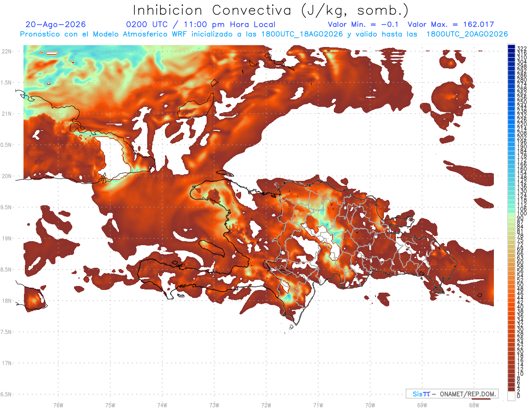Click the '68W' longitude label
The height and width of the screenshot is (411, 532).
pyautogui.click(x=474, y=405)
